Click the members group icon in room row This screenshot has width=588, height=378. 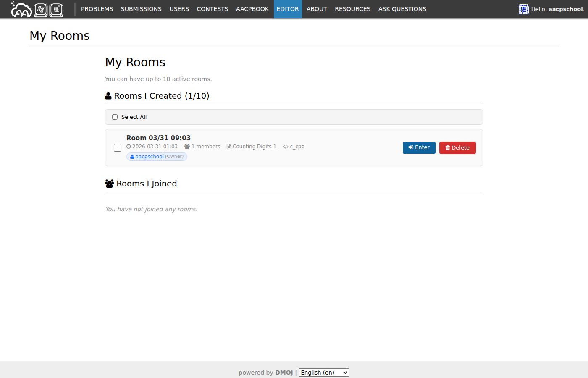pos(187,147)
